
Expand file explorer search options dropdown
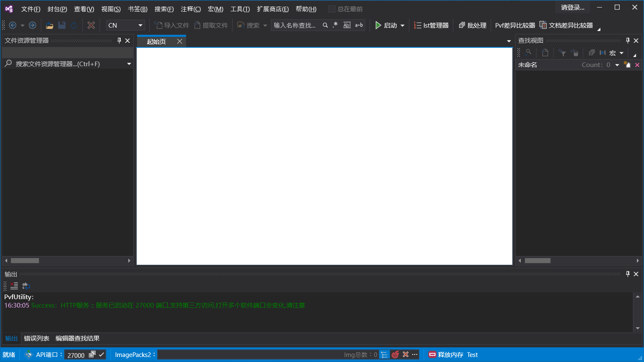click(129, 64)
